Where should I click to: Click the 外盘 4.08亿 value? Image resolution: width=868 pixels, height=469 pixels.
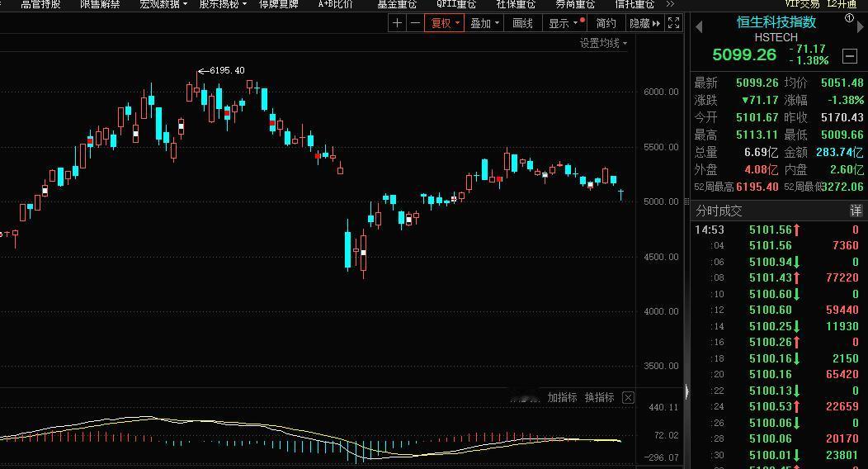(x=762, y=169)
